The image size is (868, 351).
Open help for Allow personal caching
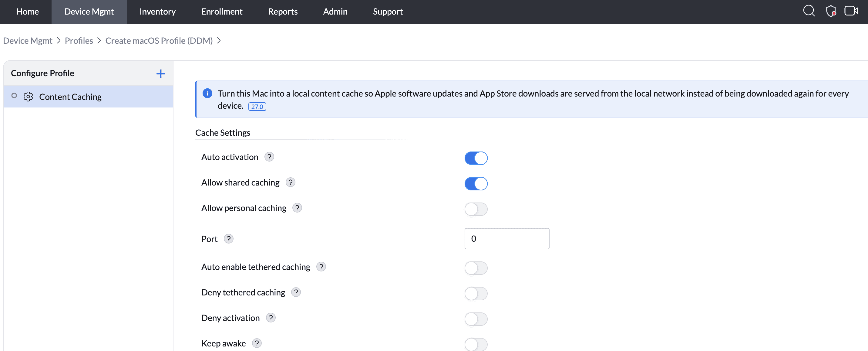pos(297,208)
